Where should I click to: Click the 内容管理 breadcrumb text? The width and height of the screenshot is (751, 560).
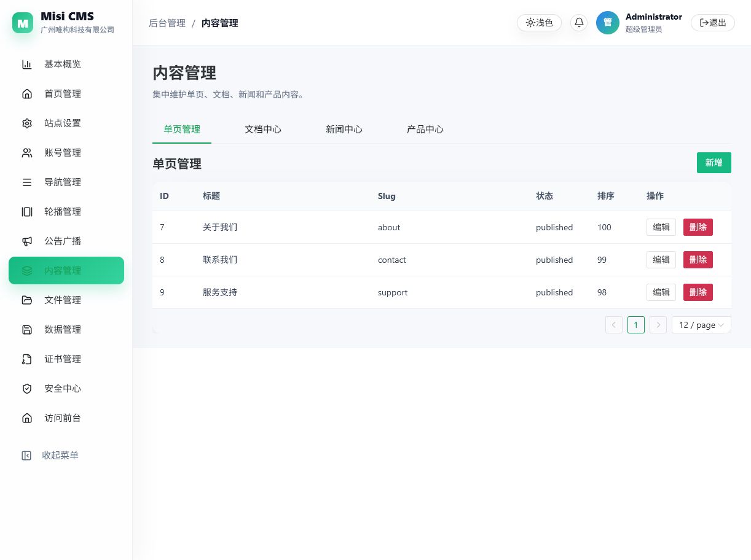click(220, 23)
